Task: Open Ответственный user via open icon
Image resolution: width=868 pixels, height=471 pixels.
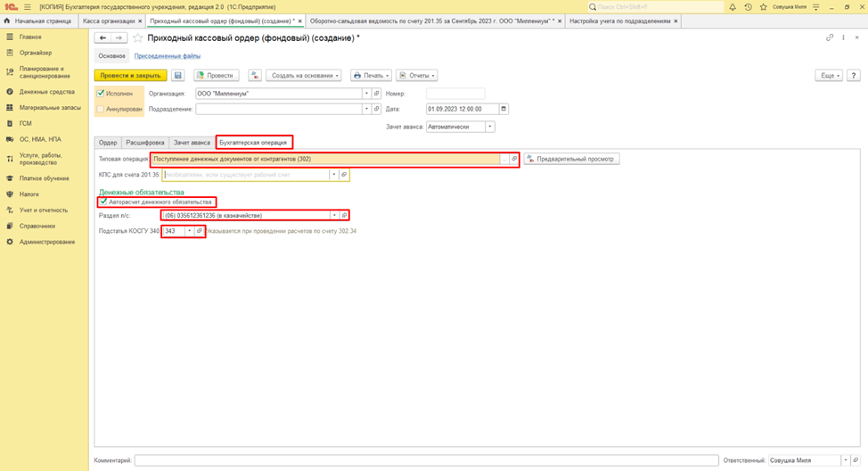Action: (x=856, y=460)
